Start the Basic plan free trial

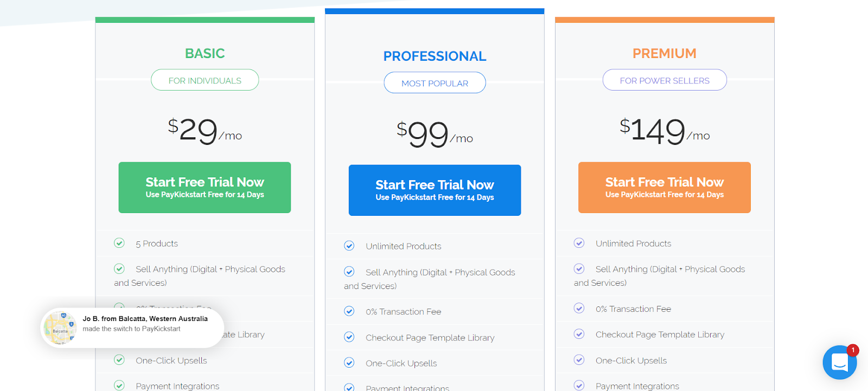[x=205, y=188]
